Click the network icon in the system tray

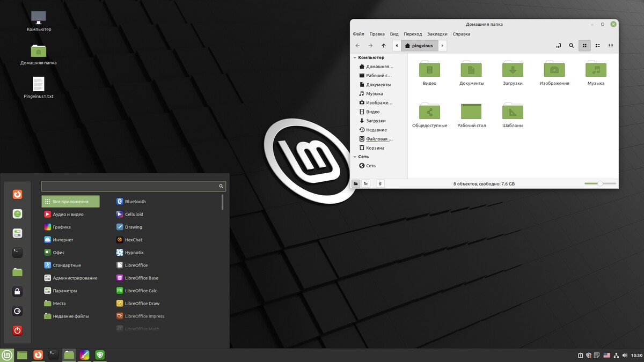point(616,356)
